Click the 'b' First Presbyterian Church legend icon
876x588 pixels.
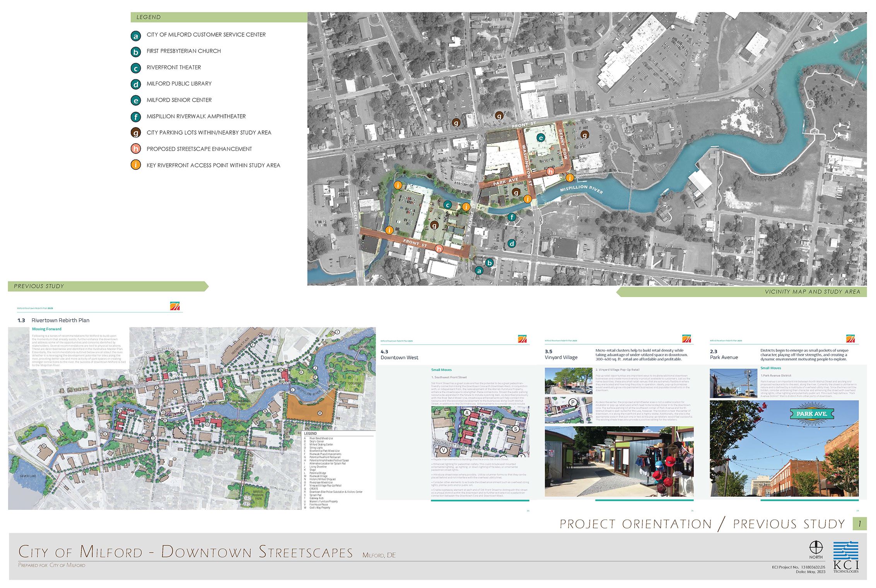point(135,53)
